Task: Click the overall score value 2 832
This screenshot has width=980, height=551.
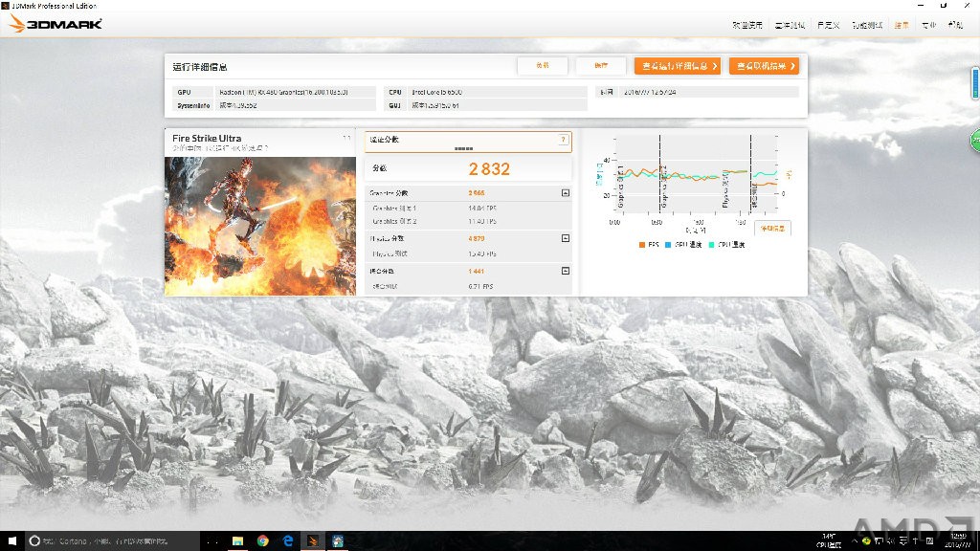Action: coord(489,168)
